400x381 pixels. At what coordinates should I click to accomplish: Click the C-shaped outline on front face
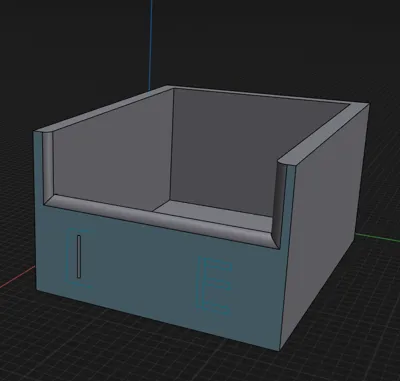[x=79, y=258]
